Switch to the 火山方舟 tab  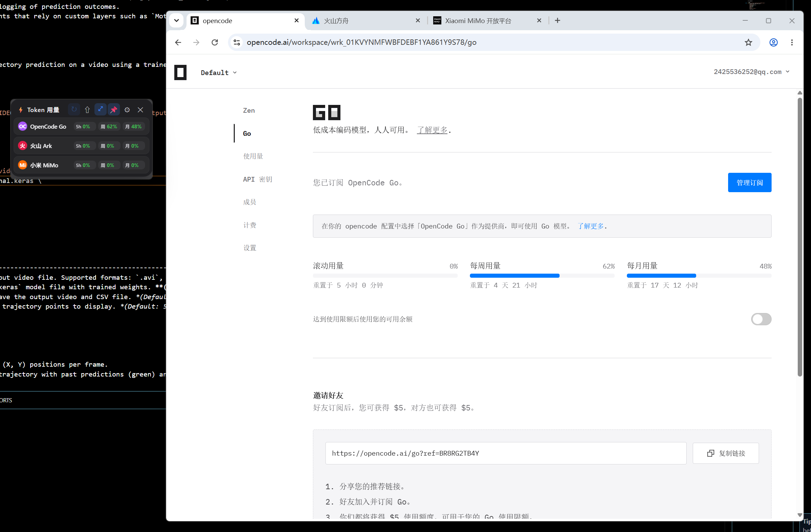(366, 20)
